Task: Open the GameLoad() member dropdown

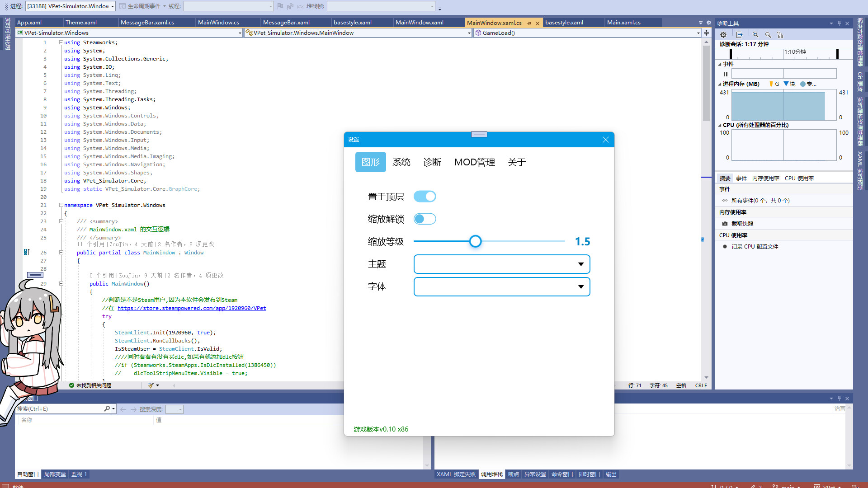Action: click(x=587, y=33)
